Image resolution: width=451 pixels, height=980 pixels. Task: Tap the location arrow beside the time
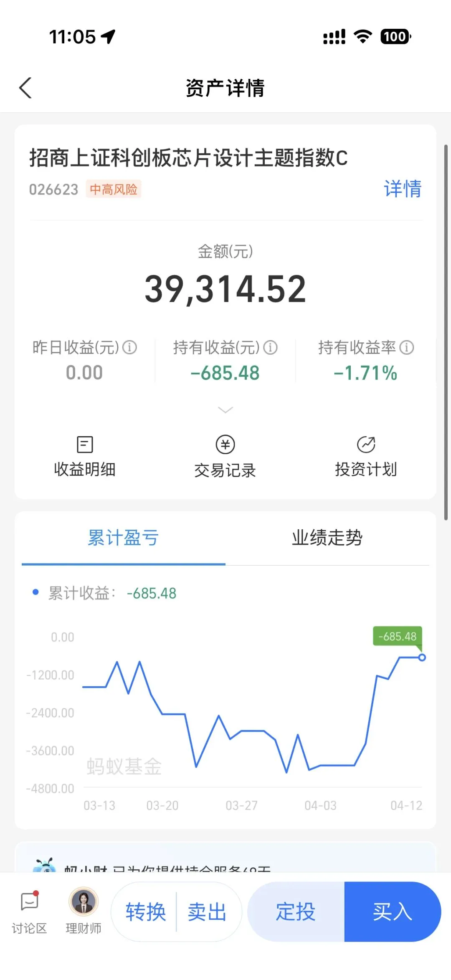click(109, 37)
